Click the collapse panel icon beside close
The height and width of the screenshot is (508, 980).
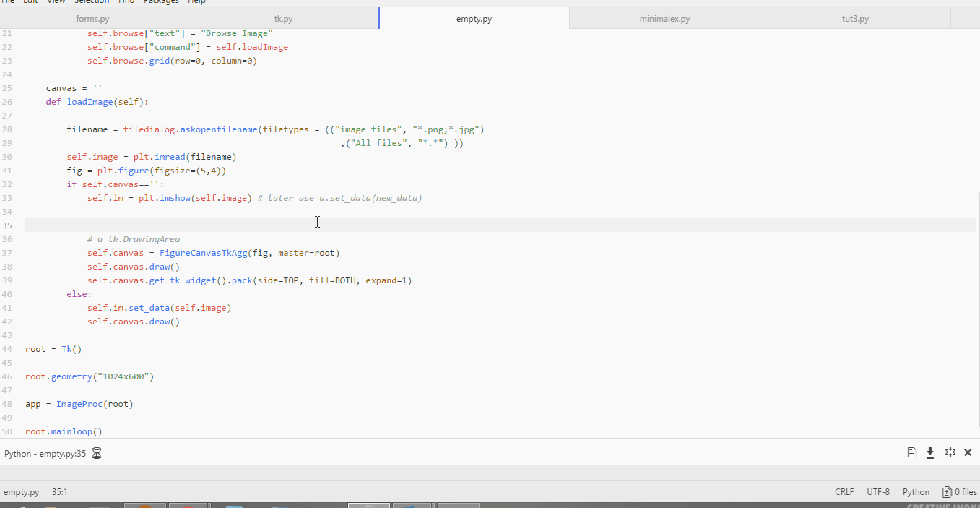pyautogui.click(x=950, y=452)
